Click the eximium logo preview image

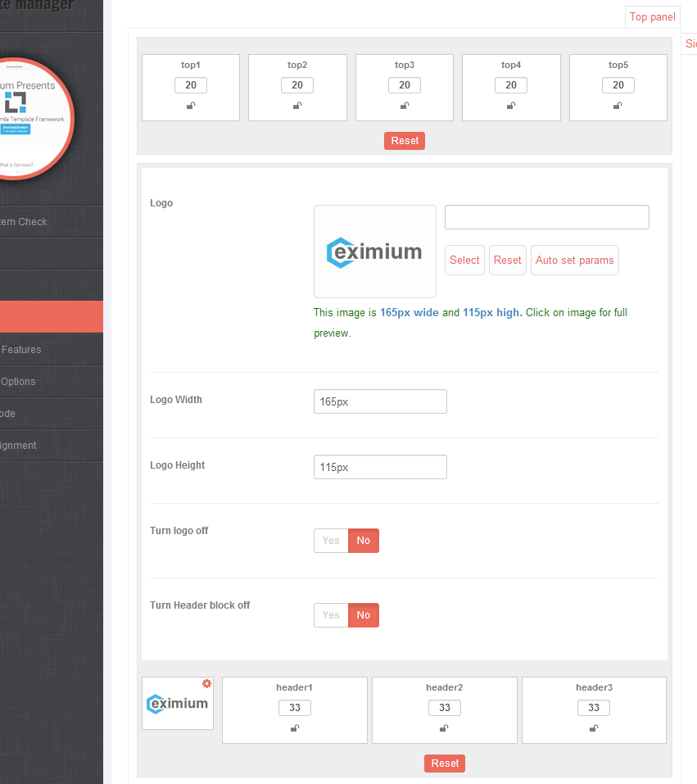375,252
